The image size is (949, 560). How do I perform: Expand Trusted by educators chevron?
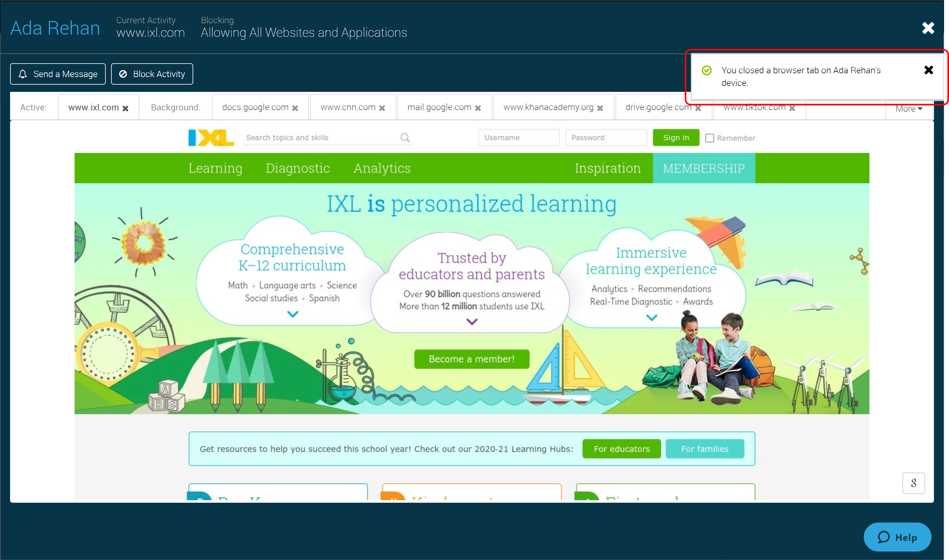click(x=472, y=322)
